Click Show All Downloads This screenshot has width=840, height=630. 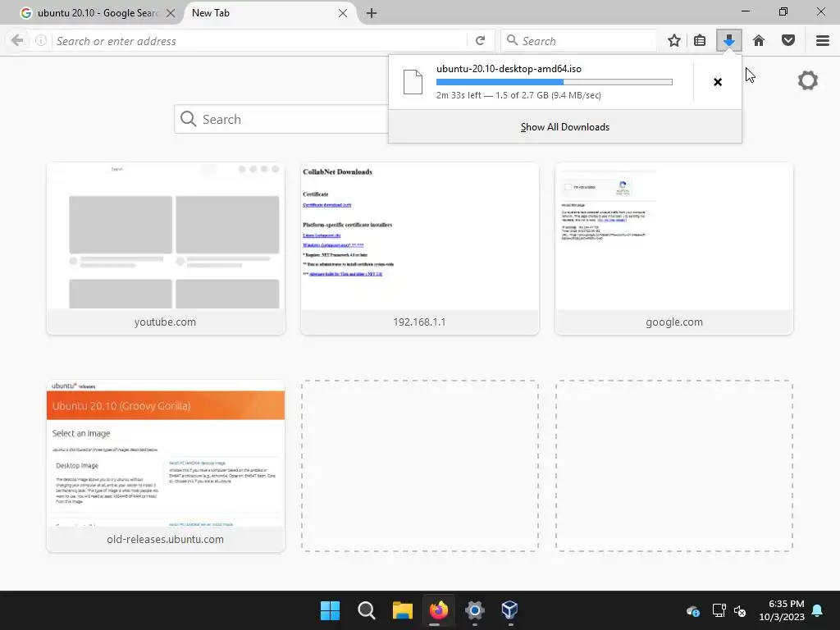(x=565, y=127)
